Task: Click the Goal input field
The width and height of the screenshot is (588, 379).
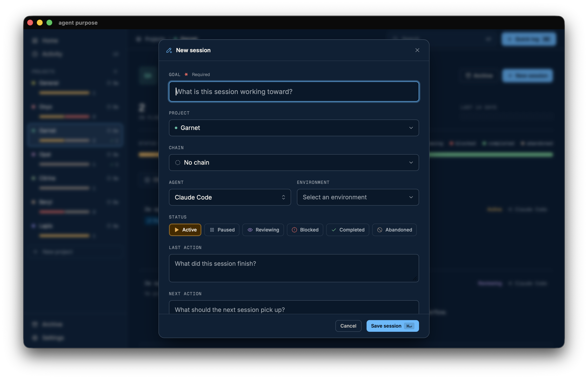Action: 294,92
